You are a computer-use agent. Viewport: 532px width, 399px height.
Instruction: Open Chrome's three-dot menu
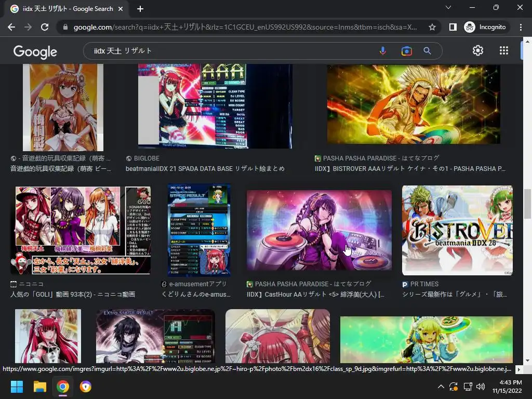click(x=521, y=27)
